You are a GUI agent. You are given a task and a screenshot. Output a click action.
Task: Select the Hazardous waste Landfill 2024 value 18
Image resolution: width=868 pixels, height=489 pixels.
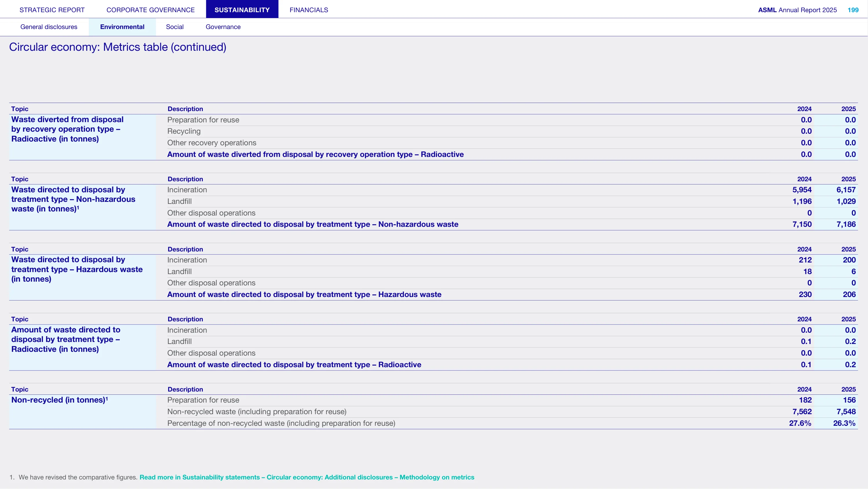(x=807, y=272)
